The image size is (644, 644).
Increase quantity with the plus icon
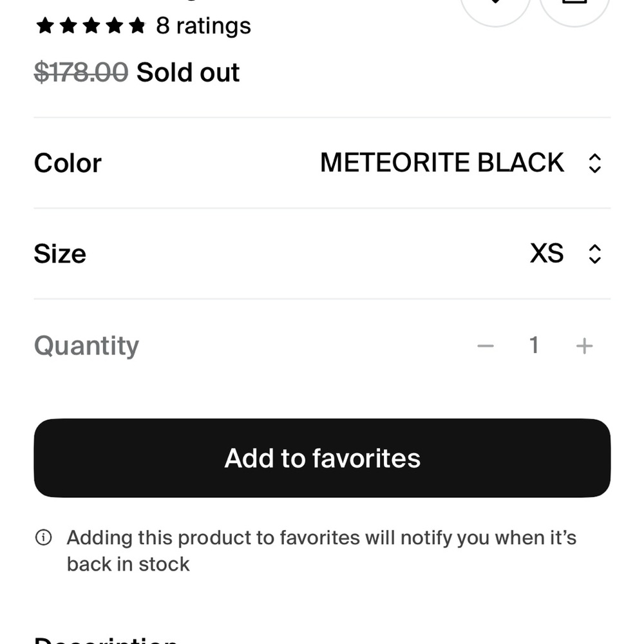click(584, 346)
